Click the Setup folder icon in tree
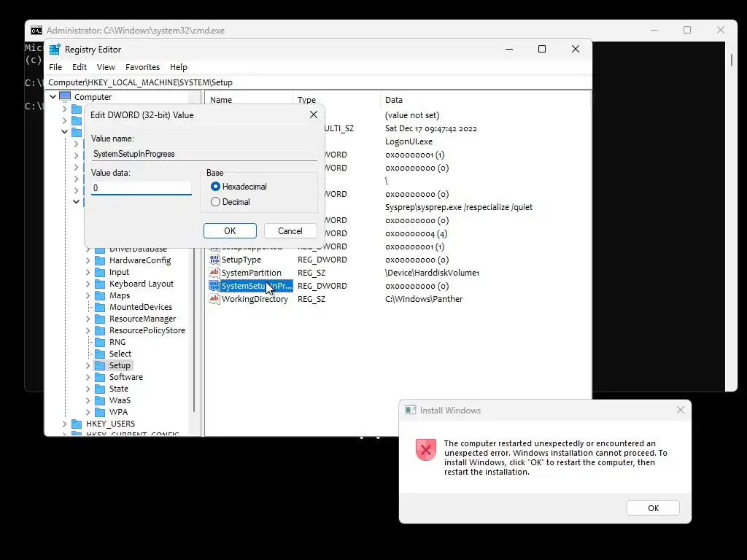 point(100,365)
